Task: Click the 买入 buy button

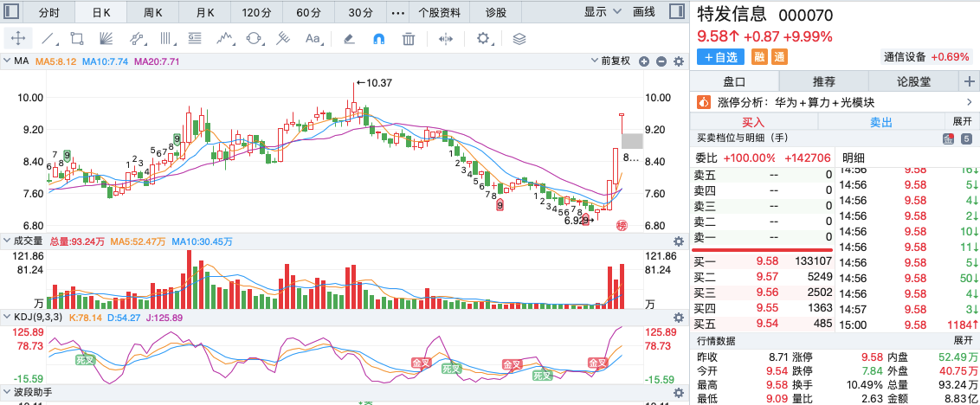Action: coord(753,122)
